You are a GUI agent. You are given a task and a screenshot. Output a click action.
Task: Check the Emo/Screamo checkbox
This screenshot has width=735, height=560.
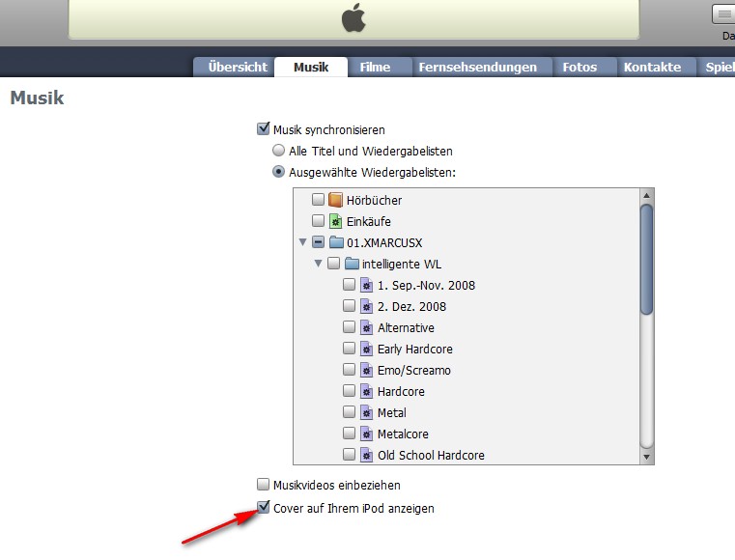click(x=350, y=369)
